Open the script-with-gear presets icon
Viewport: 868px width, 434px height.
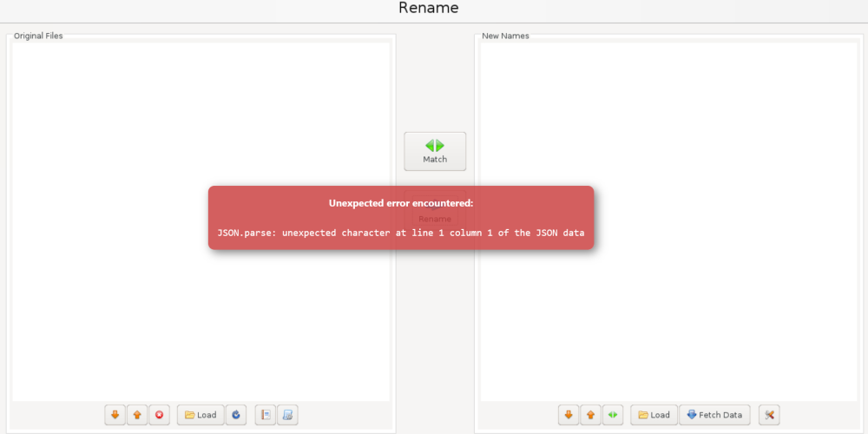(288, 415)
